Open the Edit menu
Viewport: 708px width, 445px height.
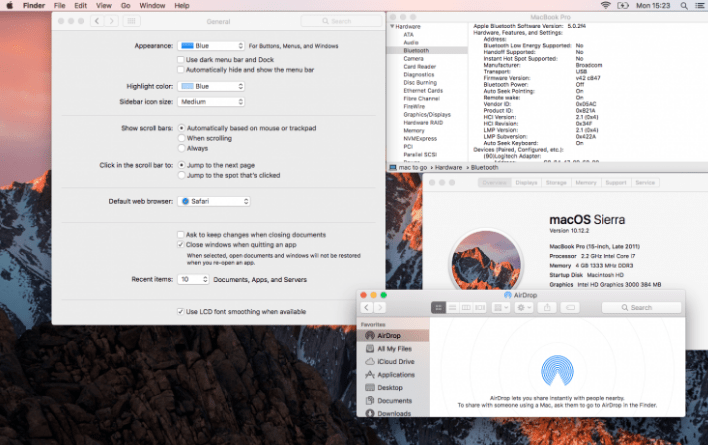80,5
